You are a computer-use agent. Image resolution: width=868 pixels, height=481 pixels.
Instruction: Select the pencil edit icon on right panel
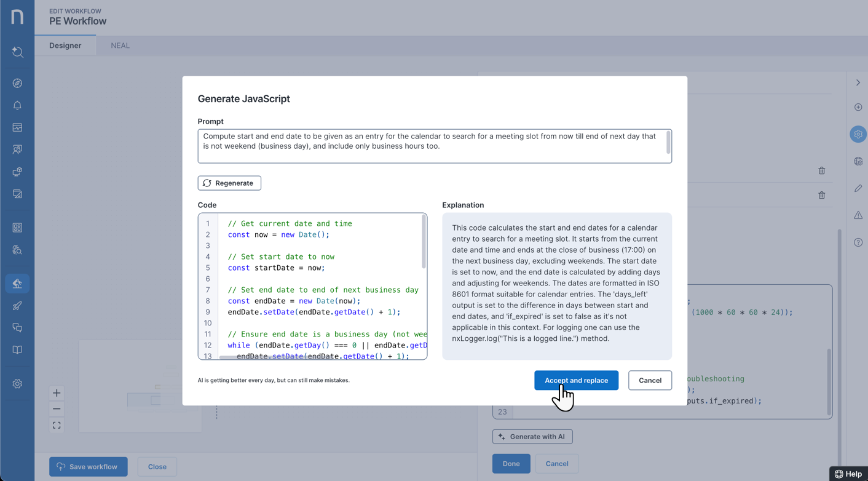pyautogui.click(x=858, y=188)
